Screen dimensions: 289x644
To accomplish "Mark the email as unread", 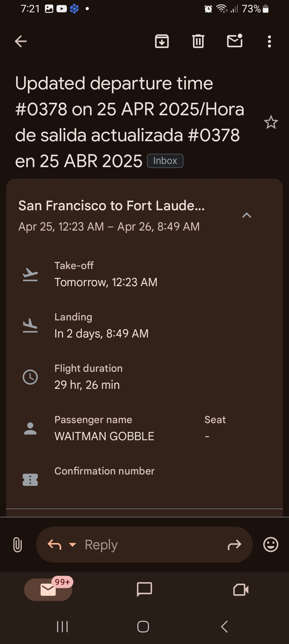I will tap(235, 41).
